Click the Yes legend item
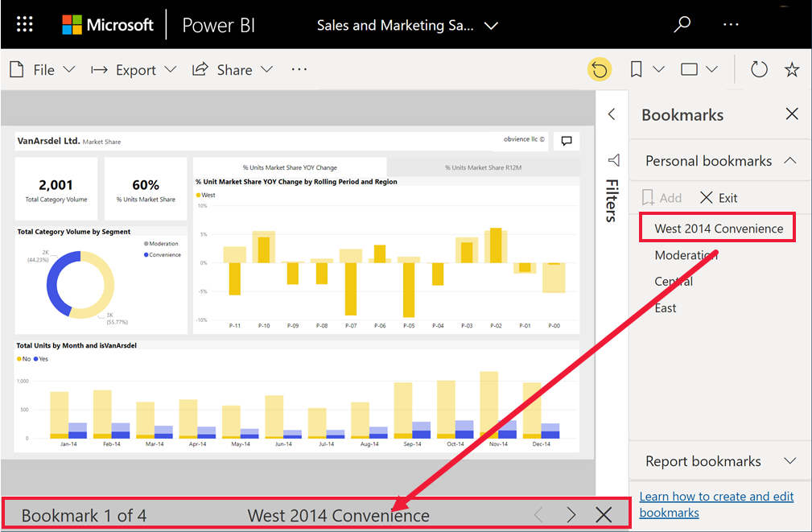This screenshot has width=812, height=532. pyautogui.click(x=40, y=359)
